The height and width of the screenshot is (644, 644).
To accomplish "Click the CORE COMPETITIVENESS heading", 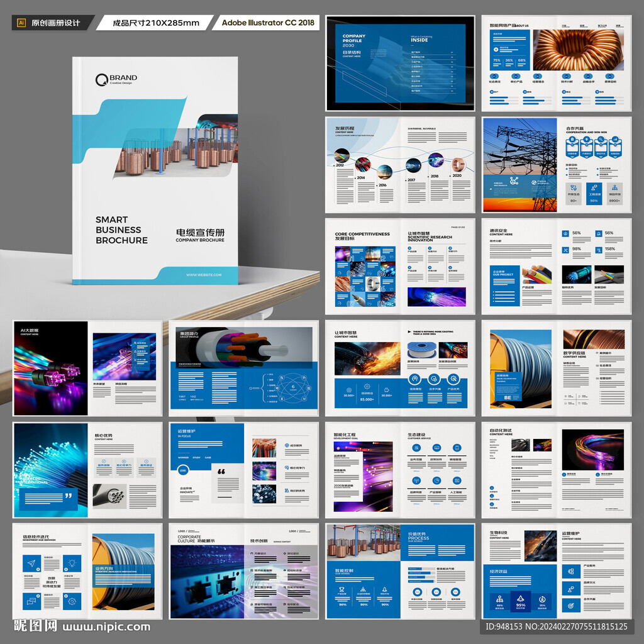I will tap(362, 234).
